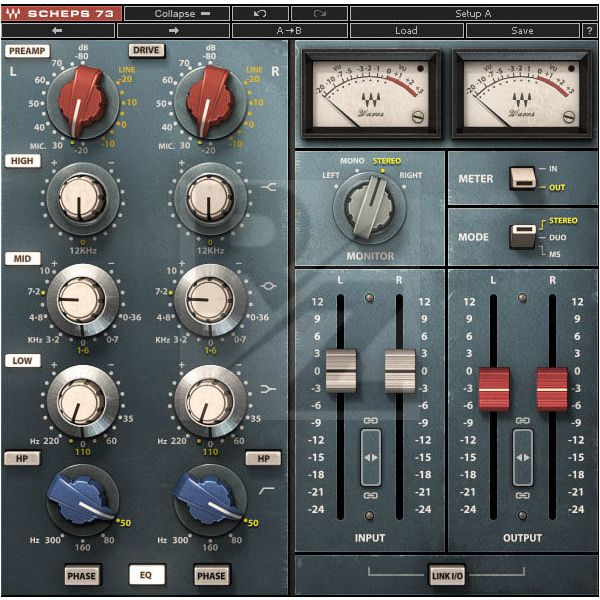Screen dimensions: 600x600
Task: Click the link icon below the input fader link
Action: point(370,496)
